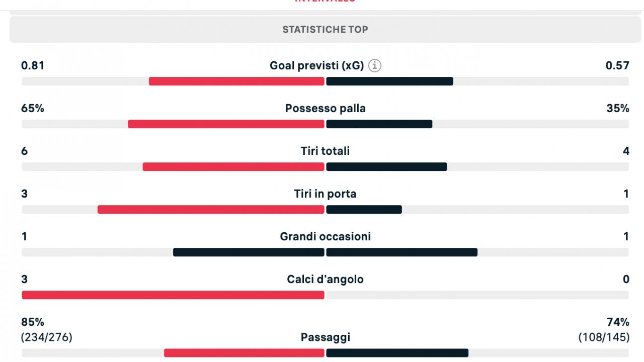Open the Statistiche Top section header
Image resolution: width=644 pixels, height=362 pixels.
click(325, 29)
